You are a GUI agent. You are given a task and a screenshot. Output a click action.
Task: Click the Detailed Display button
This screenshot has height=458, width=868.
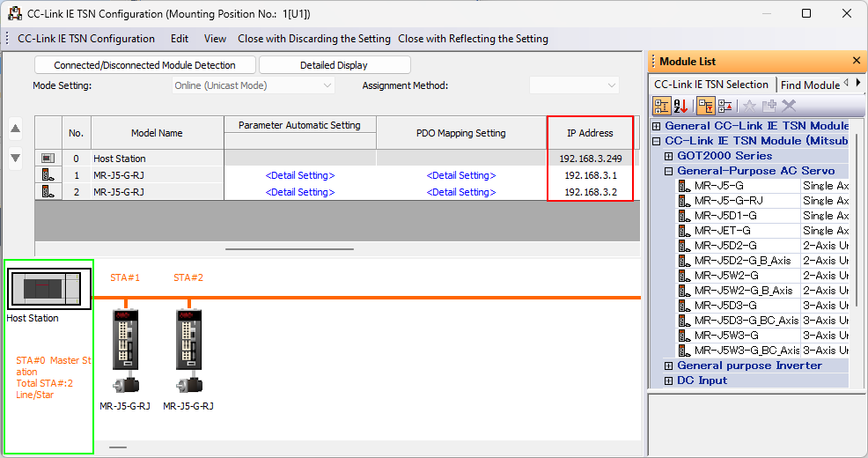335,65
